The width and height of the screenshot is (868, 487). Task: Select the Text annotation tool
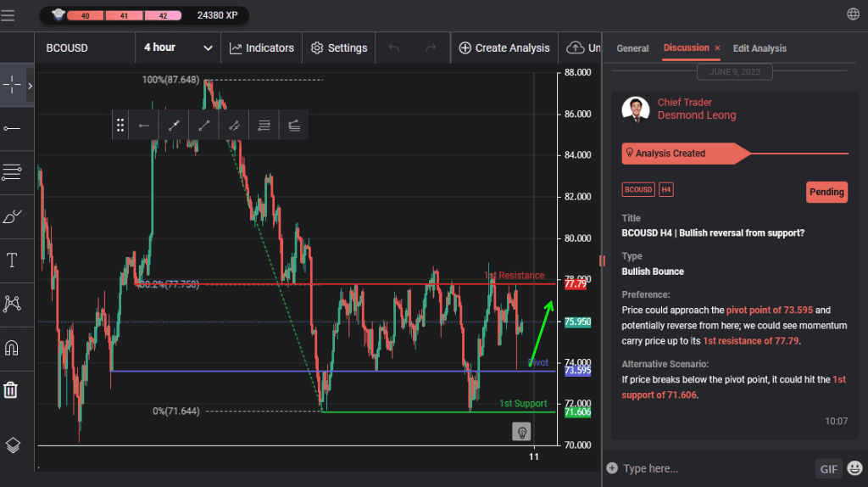tap(12, 260)
